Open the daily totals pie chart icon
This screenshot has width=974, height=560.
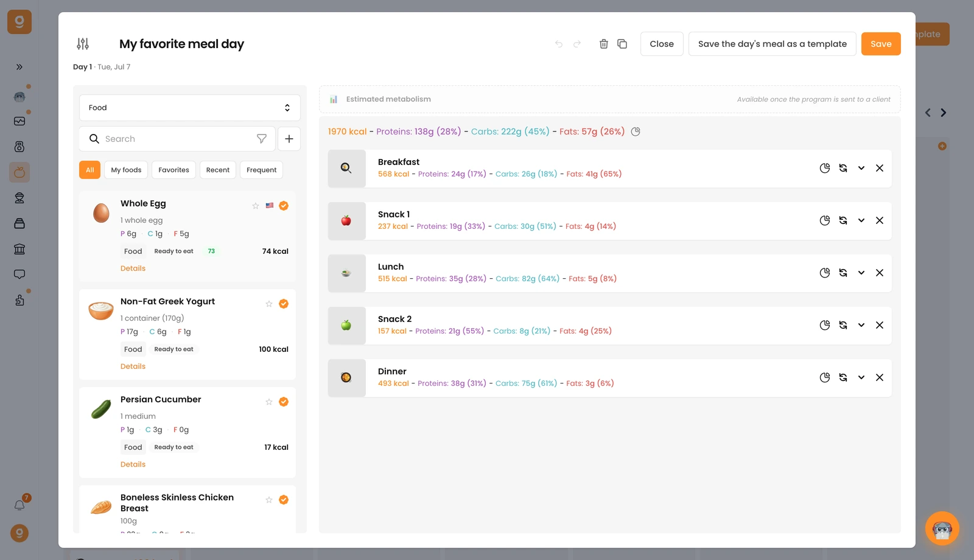(x=636, y=131)
